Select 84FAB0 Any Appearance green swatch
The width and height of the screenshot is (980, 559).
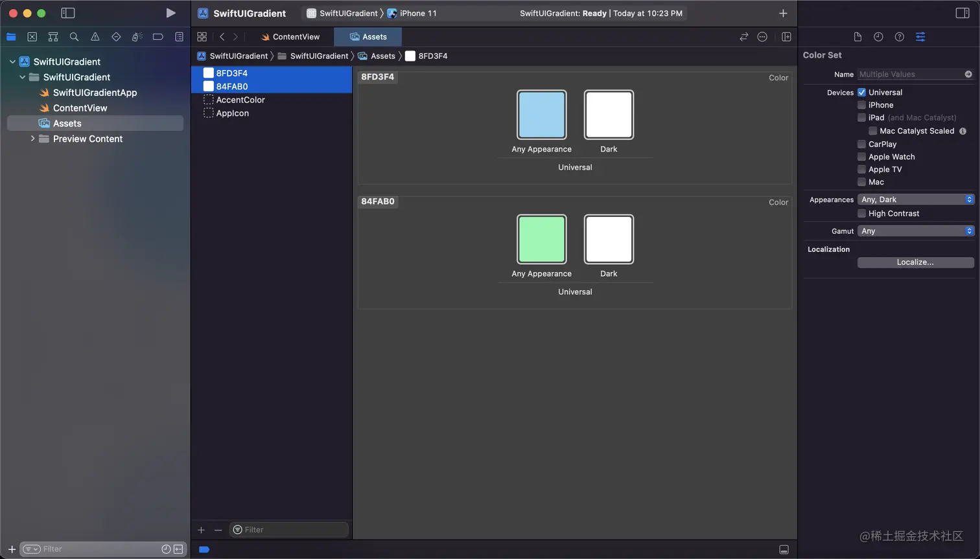(541, 239)
